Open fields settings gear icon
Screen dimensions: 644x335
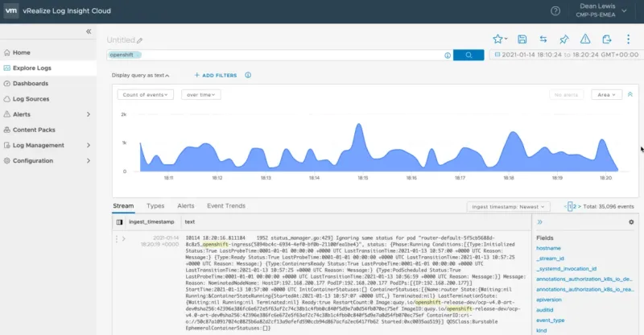point(631,221)
